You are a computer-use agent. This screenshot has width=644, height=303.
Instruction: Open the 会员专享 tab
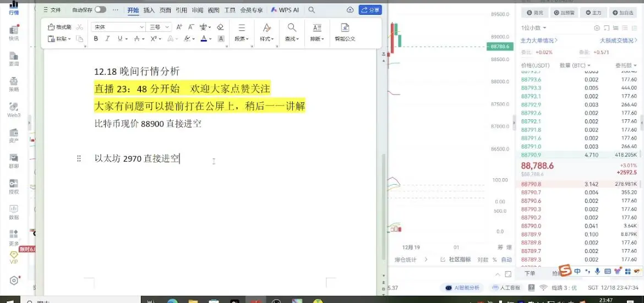[252, 10]
